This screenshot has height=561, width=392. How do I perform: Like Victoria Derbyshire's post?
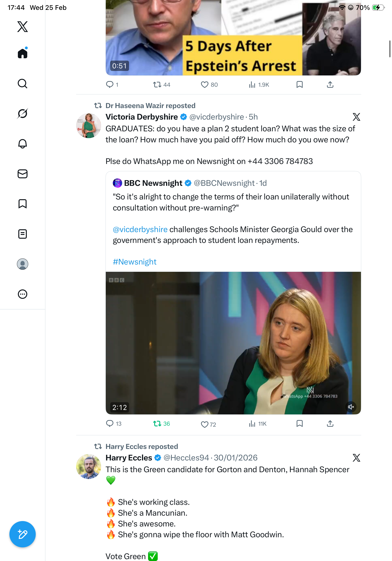pyautogui.click(x=204, y=425)
